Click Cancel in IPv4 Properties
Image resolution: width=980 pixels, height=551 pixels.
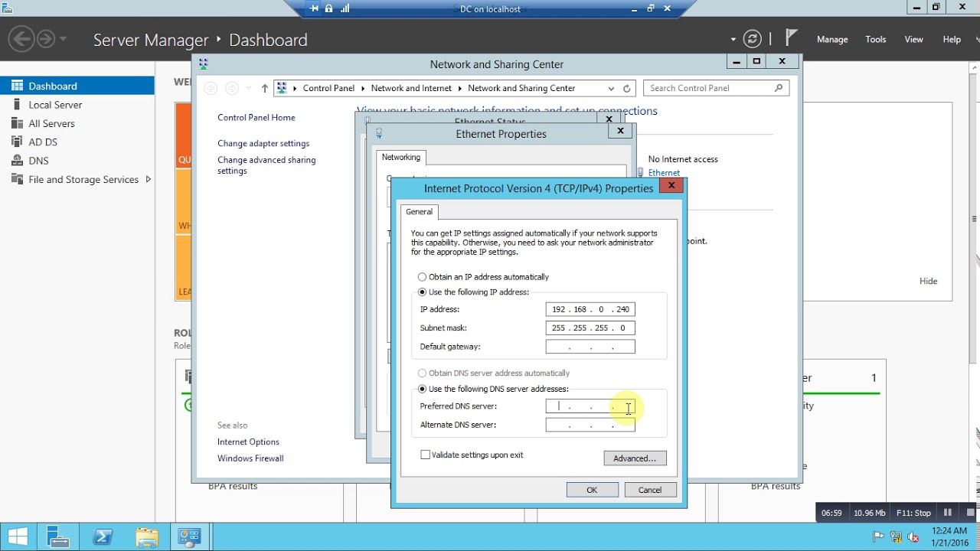pyautogui.click(x=650, y=490)
